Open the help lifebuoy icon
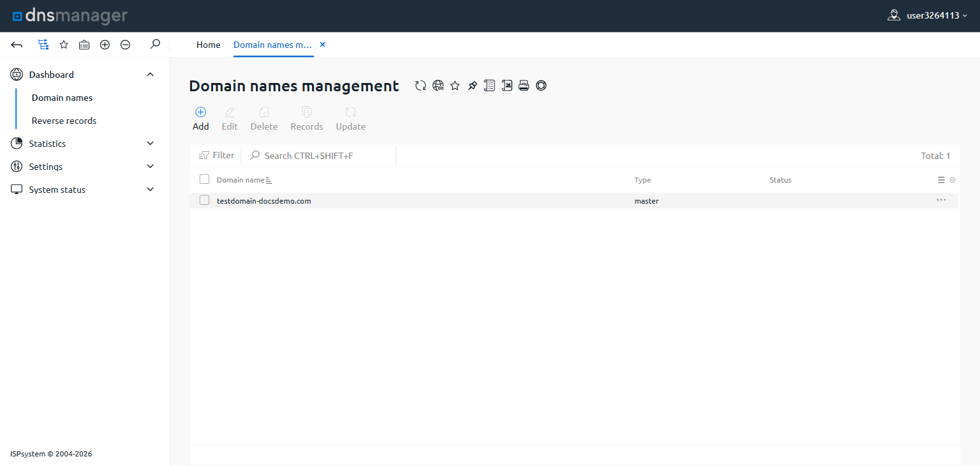This screenshot has height=466, width=980. [541, 86]
